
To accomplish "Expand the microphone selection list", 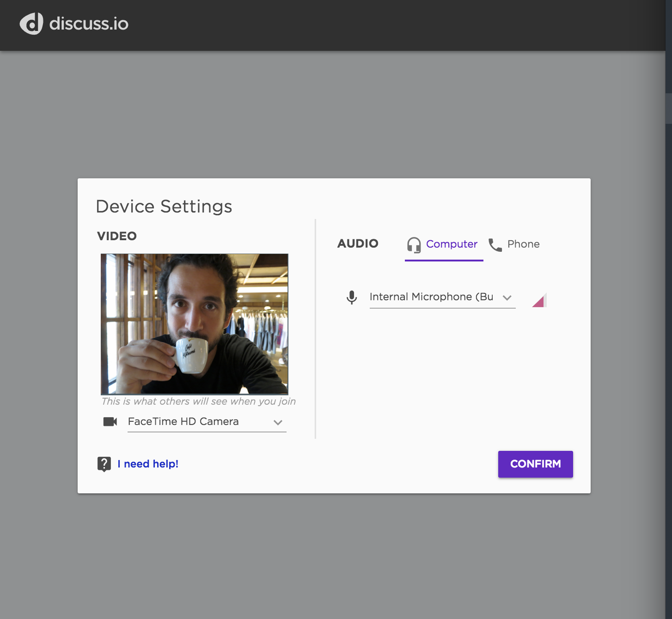I will point(507,297).
